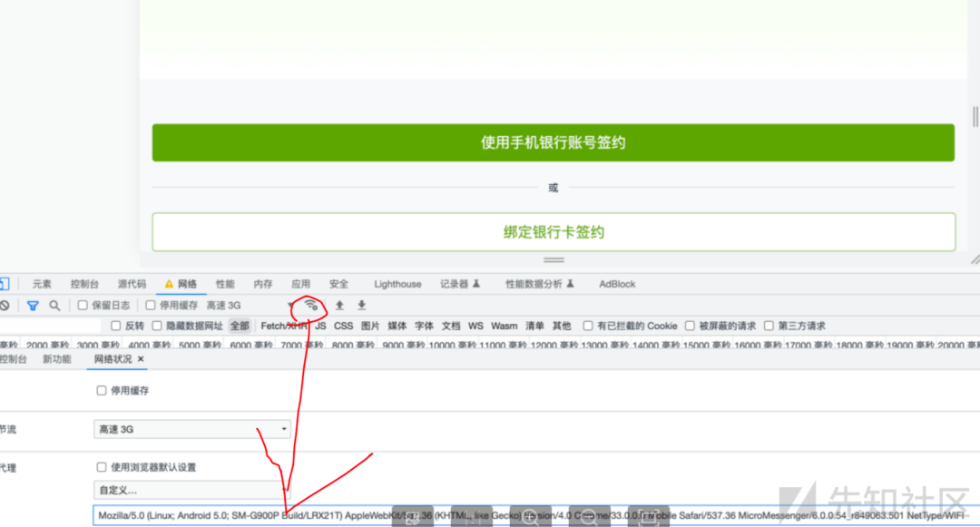The width and height of the screenshot is (980, 527).
Task: Click the inspect element icon at DevTools left
Action: [x=4, y=284]
